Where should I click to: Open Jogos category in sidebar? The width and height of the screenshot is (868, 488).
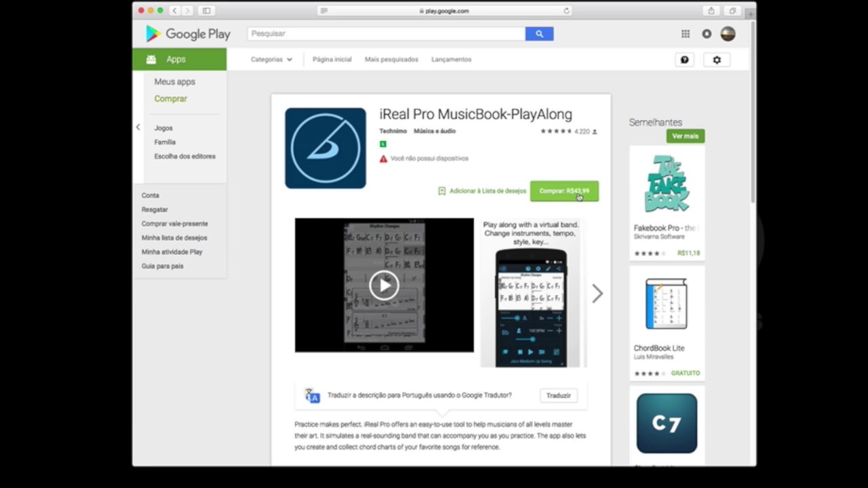(x=163, y=128)
